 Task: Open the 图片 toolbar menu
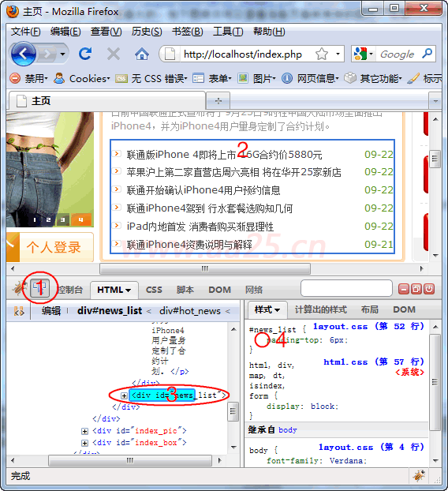[x=256, y=78]
